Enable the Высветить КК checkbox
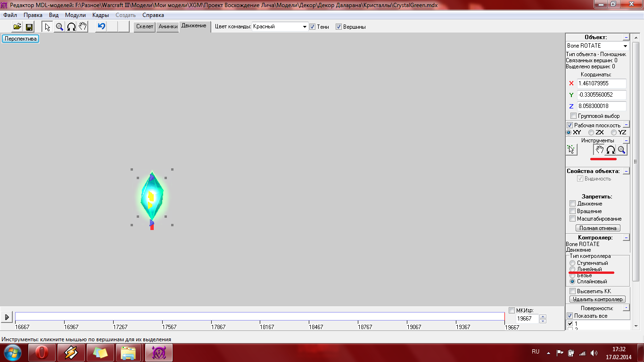 click(573, 291)
